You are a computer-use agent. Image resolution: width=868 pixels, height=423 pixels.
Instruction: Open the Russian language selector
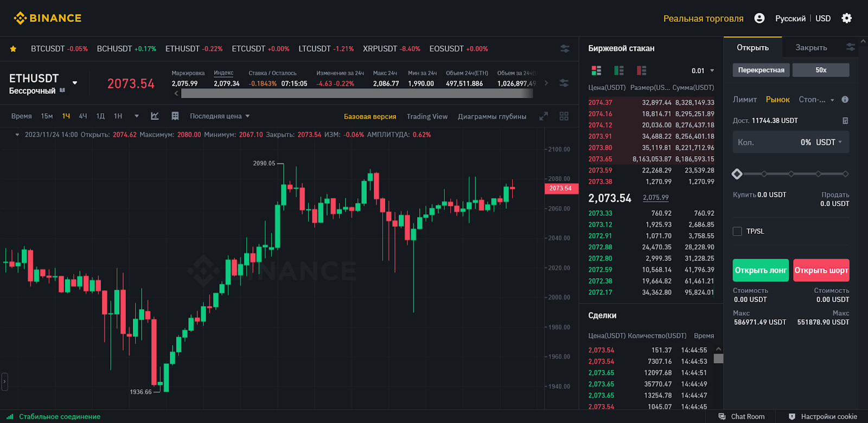point(790,18)
